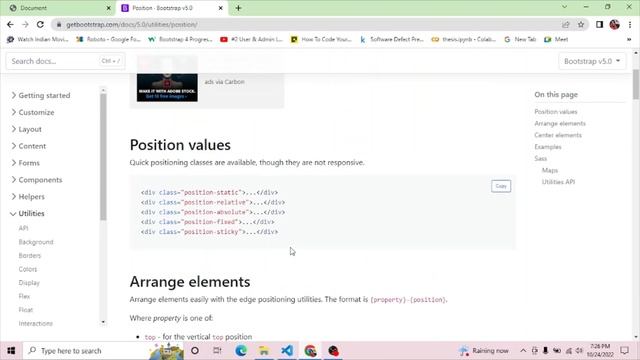Screen dimensions: 640x360
Task: Jump to Sass in page outline
Action: pos(540,158)
